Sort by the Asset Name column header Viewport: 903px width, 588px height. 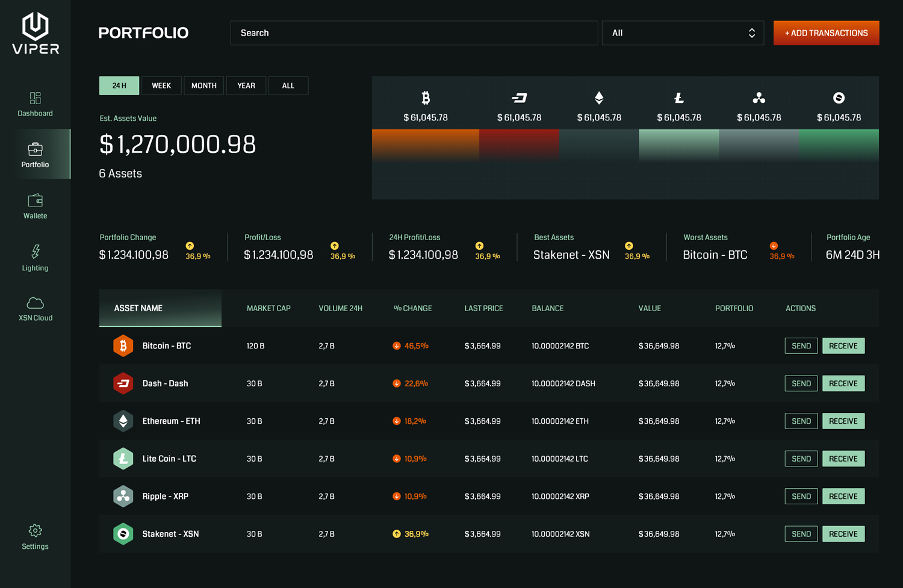click(138, 308)
